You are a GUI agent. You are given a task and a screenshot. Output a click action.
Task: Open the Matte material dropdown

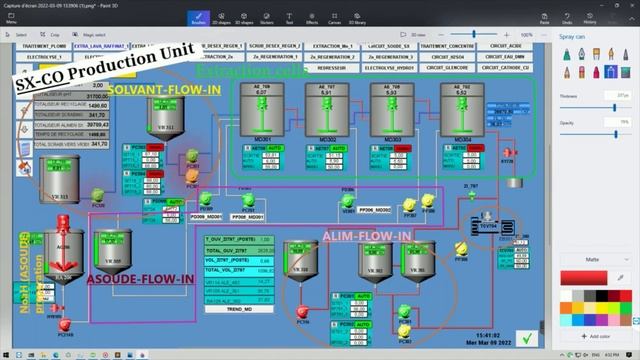(x=596, y=260)
